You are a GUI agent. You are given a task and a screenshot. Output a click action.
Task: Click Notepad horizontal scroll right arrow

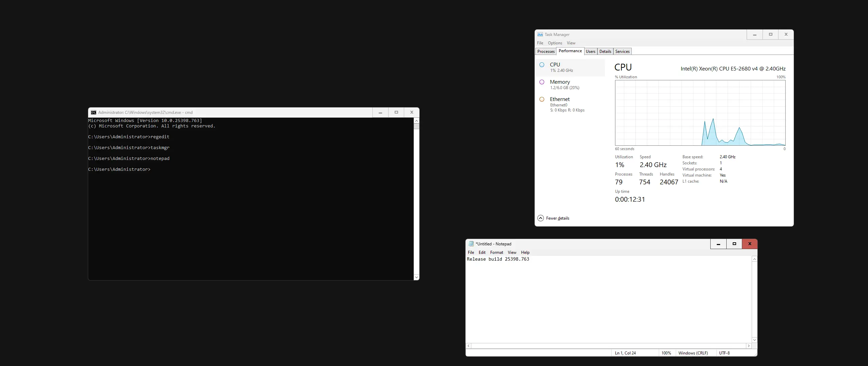click(749, 346)
